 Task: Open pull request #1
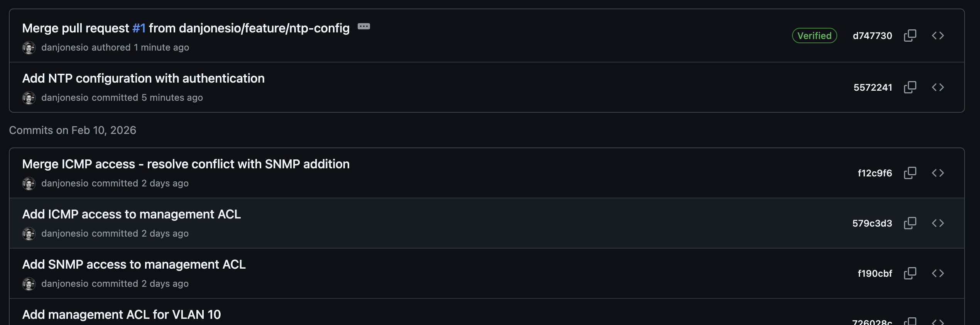pos(139,28)
